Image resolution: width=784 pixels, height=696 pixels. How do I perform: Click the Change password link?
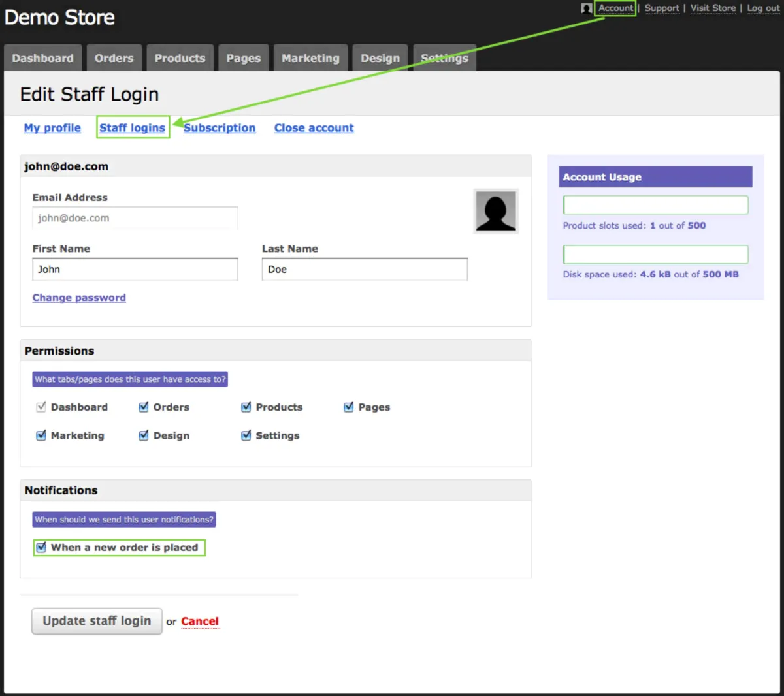coord(79,298)
